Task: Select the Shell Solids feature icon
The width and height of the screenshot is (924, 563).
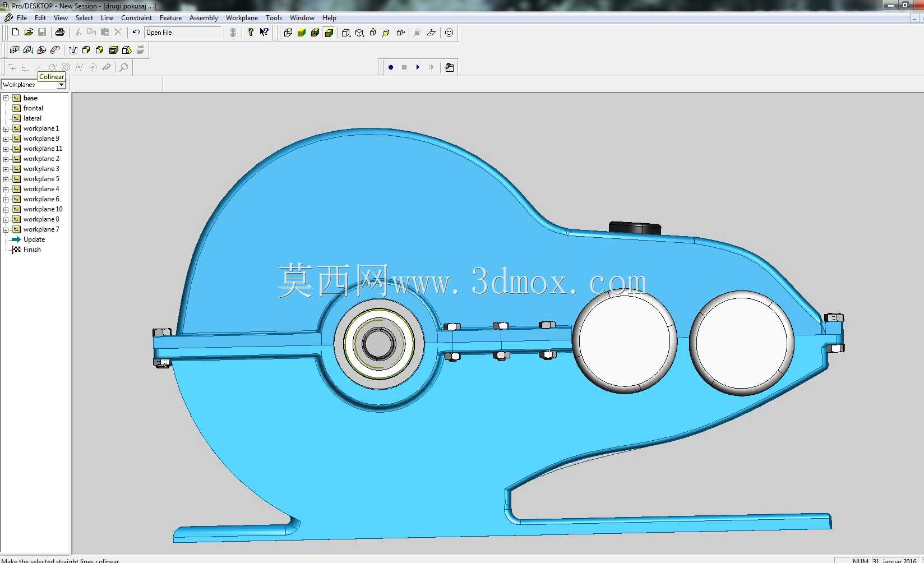Action: point(113,50)
